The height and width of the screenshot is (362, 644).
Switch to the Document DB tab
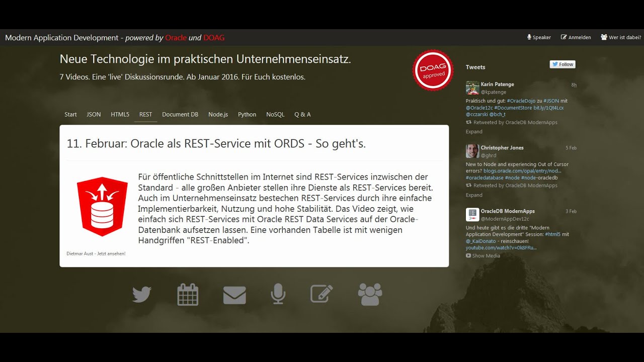click(x=180, y=115)
